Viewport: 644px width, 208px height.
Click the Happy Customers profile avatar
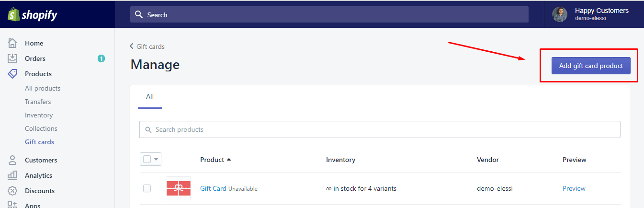(560, 14)
